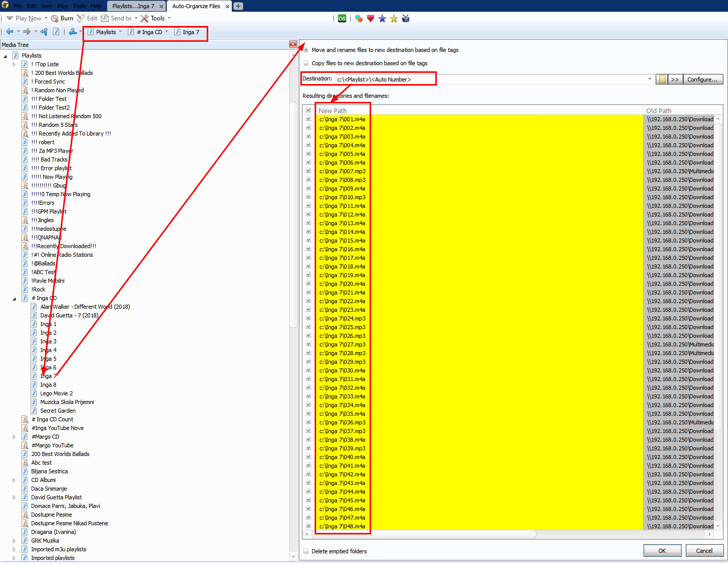This screenshot has height=564, width=728.
Task: Enable the Delete emptied folders checkbox
Action: point(306,551)
